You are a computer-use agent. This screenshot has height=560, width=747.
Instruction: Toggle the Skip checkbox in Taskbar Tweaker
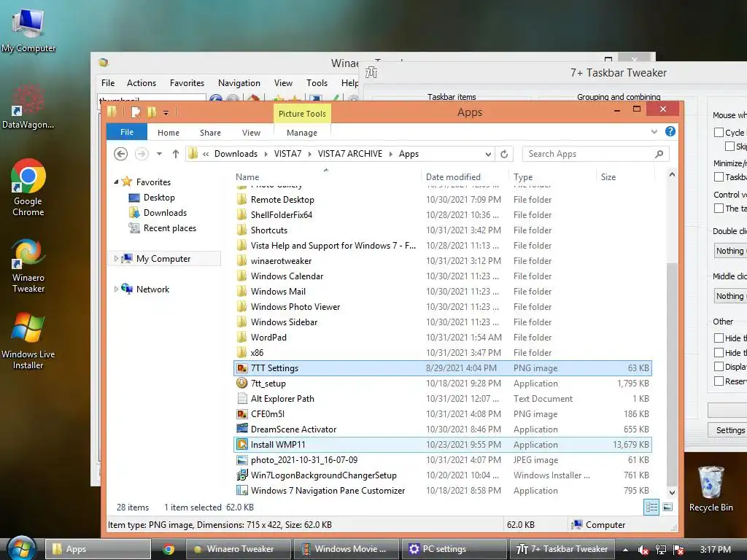[x=729, y=146]
